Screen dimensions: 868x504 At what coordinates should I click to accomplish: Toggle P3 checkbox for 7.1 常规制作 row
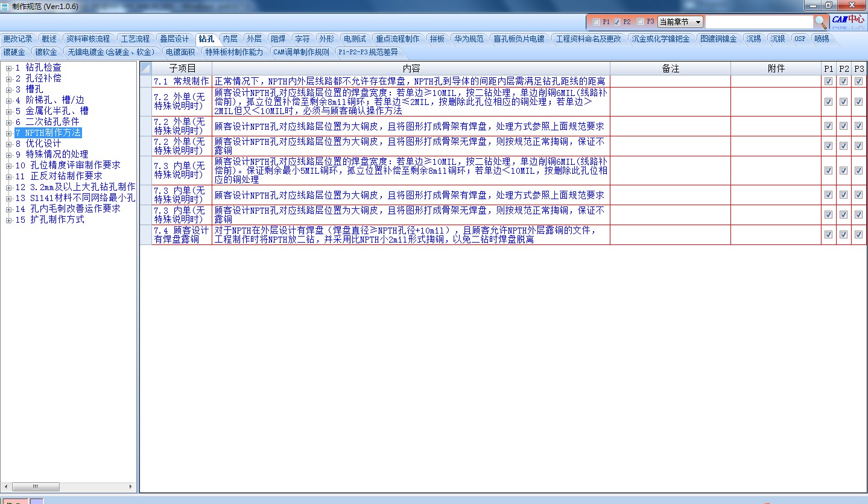[x=858, y=81]
